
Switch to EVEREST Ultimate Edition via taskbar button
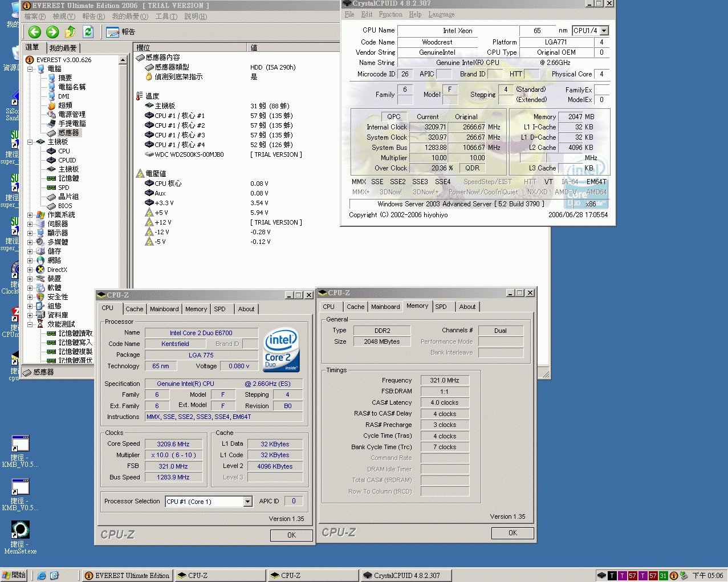tap(127, 576)
